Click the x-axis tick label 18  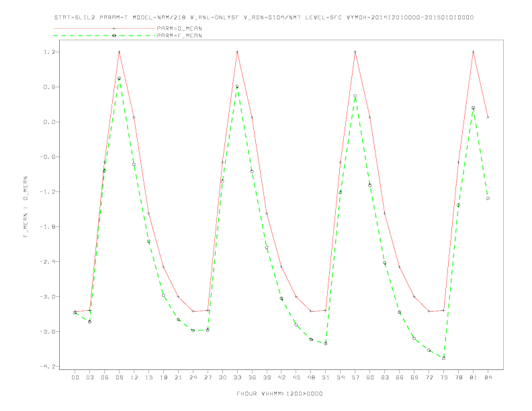click(x=163, y=377)
